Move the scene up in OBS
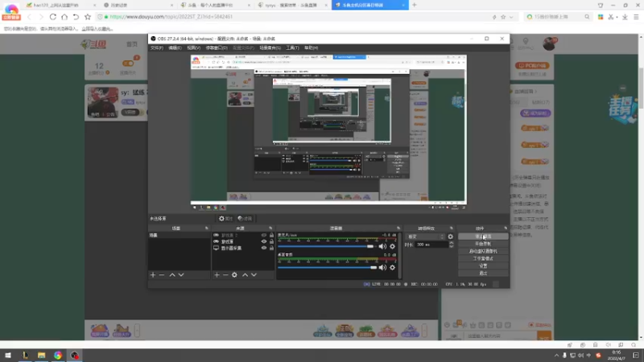Viewport: 644px width, 362px height. point(172,275)
